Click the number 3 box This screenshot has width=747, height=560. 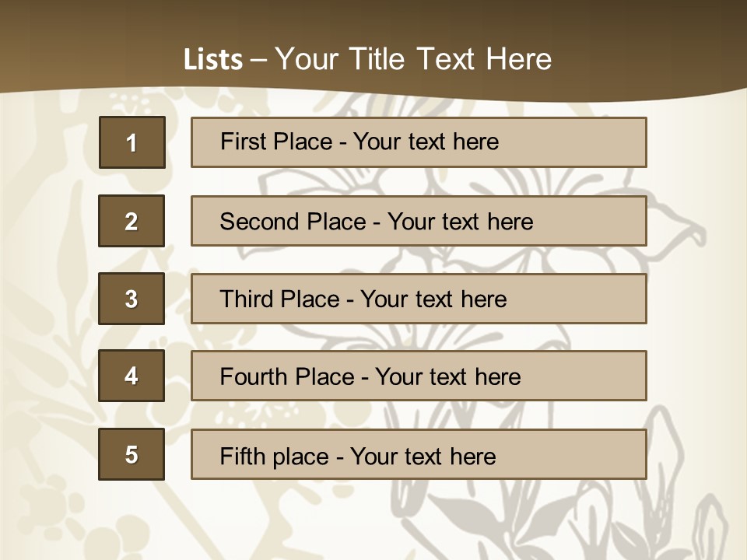tap(132, 299)
